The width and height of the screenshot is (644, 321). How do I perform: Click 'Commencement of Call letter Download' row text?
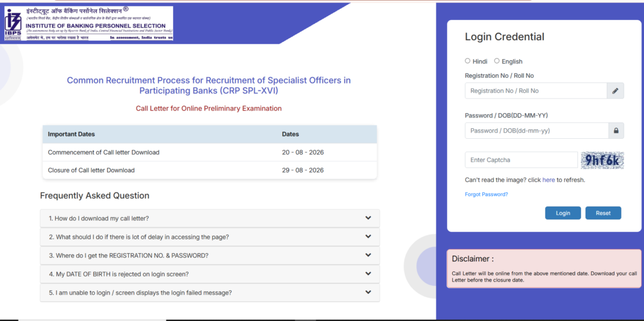coord(104,152)
